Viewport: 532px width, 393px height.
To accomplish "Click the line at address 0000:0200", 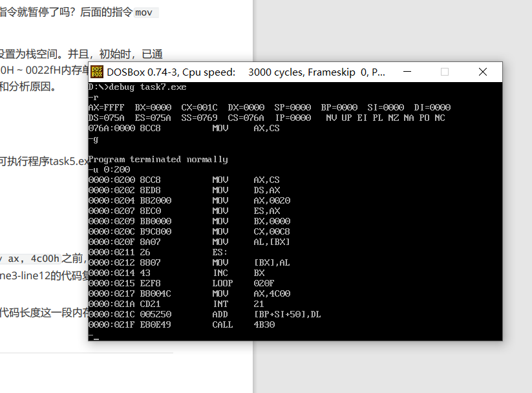I will (184, 180).
